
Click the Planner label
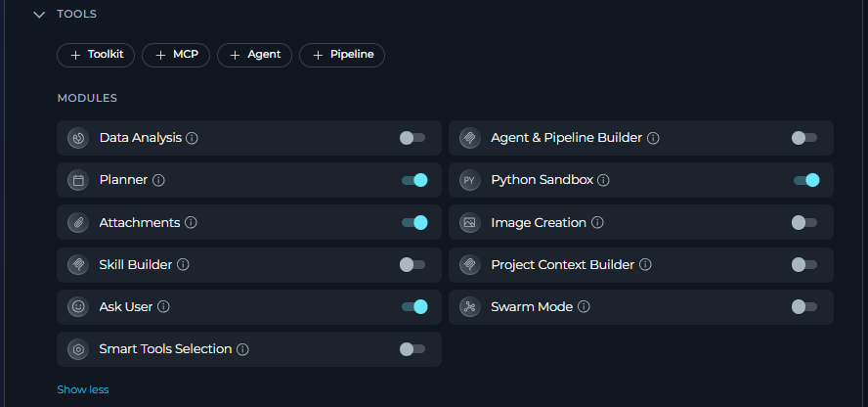(x=123, y=180)
